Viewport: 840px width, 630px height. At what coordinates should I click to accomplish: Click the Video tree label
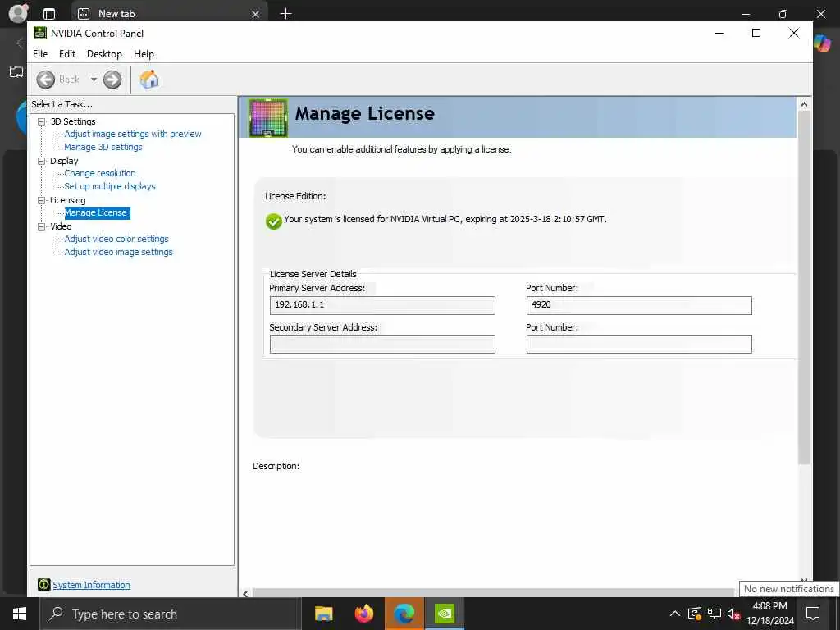pyautogui.click(x=61, y=226)
